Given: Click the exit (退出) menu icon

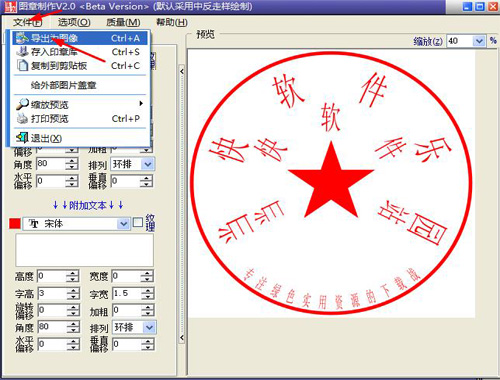Looking at the screenshot, I should (22, 137).
